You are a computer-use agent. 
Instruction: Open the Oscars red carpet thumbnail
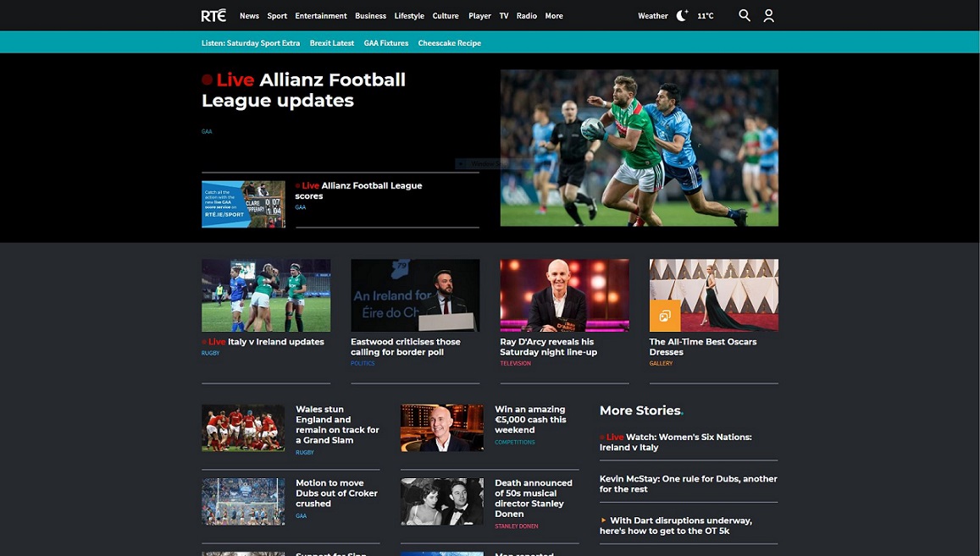[x=714, y=295]
